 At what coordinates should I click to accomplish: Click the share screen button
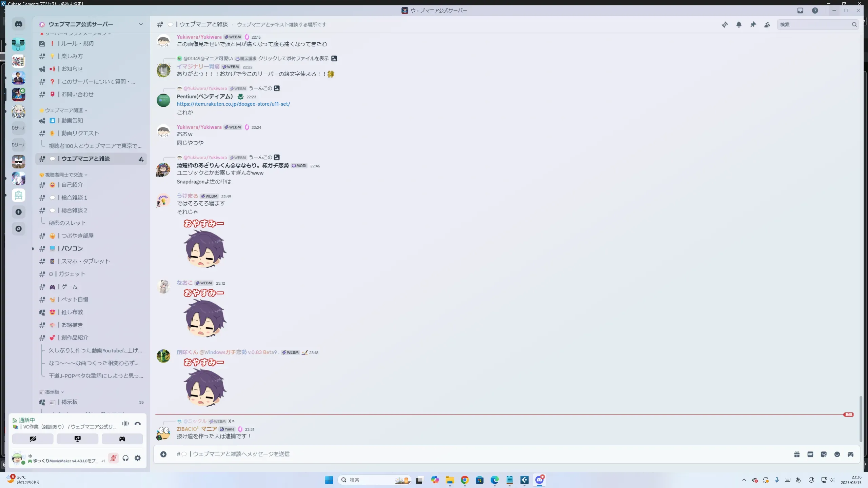[x=77, y=439]
